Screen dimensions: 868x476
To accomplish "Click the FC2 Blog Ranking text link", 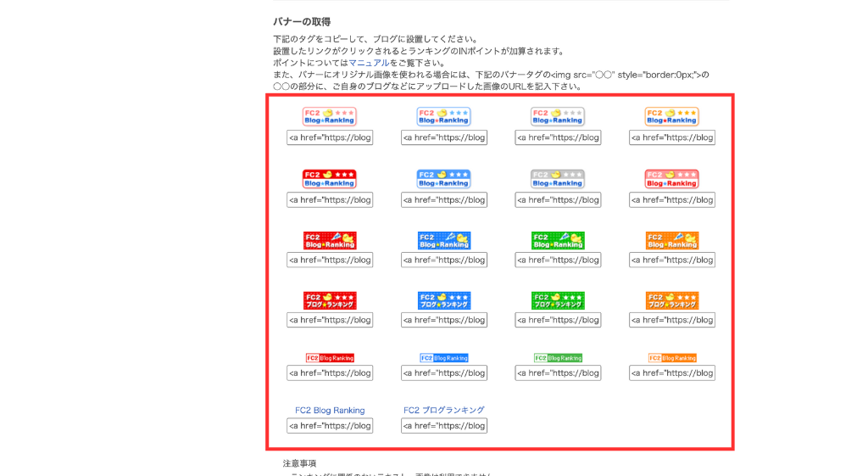I will click(x=330, y=410).
